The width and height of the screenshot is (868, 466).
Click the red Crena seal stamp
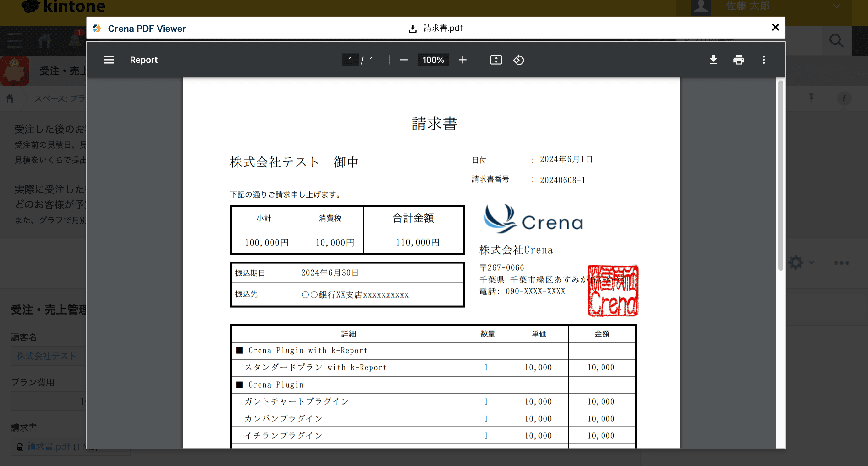(613, 290)
